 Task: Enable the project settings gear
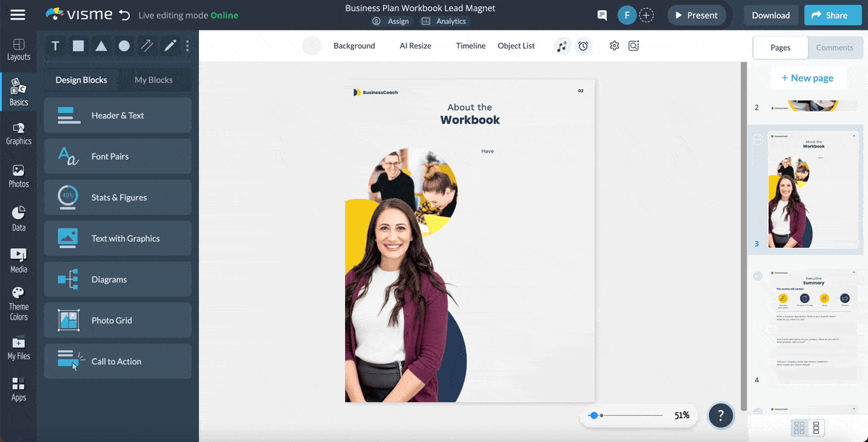[613, 46]
